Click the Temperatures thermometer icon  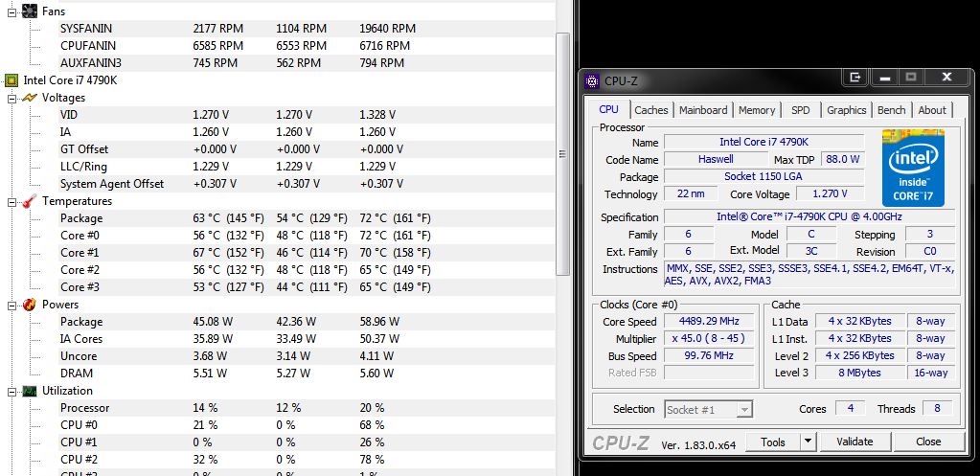[x=30, y=201]
